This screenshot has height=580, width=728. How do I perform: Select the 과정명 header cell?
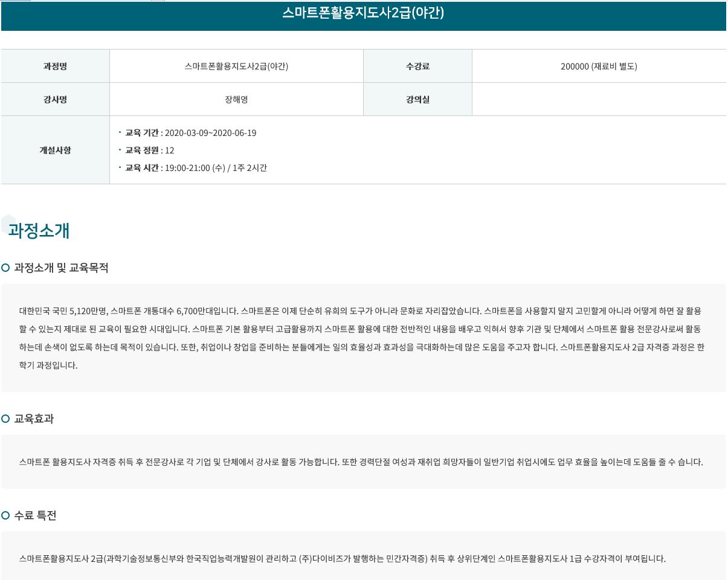click(55, 66)
